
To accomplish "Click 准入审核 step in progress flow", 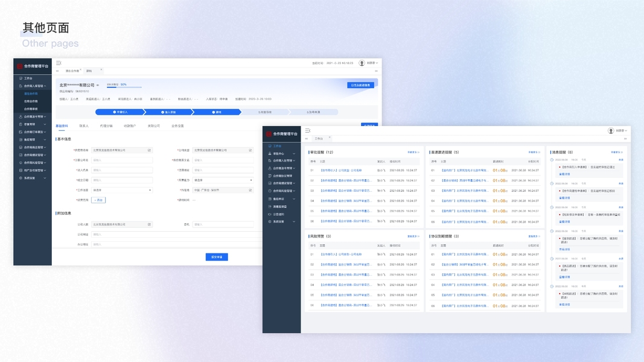I will [x=168, y=112].
